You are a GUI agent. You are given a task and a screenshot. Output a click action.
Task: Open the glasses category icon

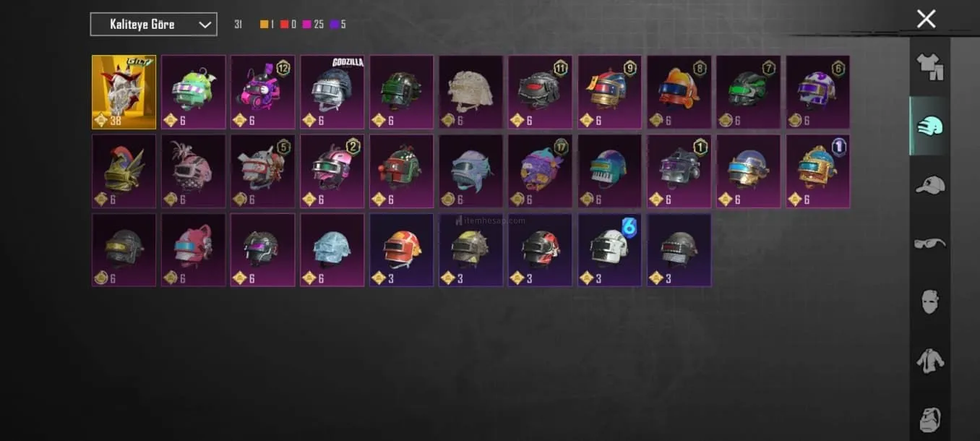pyautogui.click(x=929, y=244)
